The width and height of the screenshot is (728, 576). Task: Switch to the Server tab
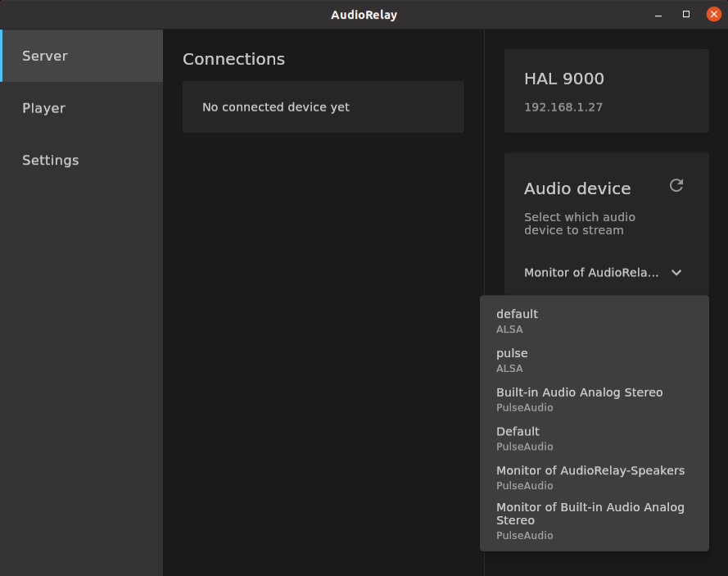(82, 56)
